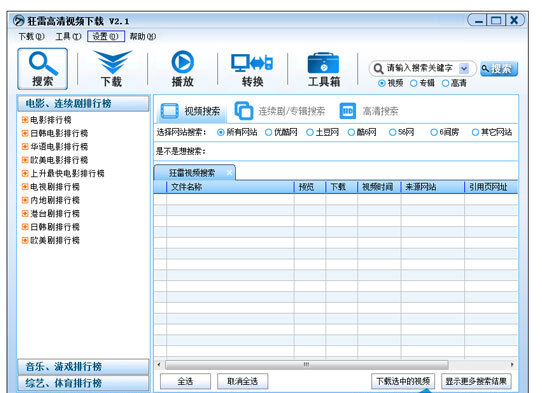Expand 港台剧排行榜 tree node
Screen dimensions: 542x393
[25, 213]
